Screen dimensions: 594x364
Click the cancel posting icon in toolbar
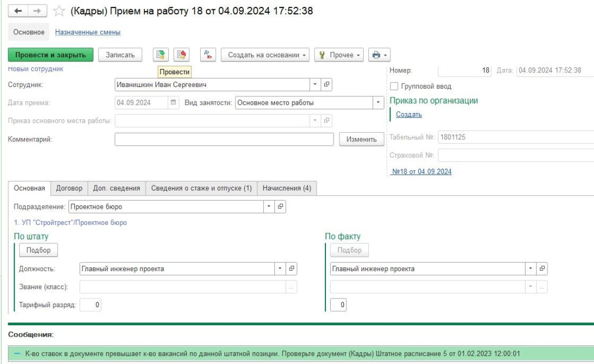coord(182,54)
